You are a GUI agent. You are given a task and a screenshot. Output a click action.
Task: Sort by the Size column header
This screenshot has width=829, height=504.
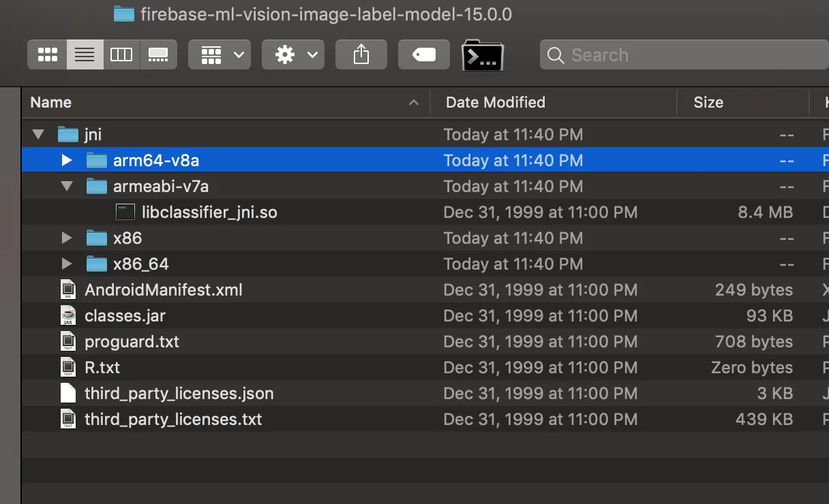[x=708, y=102]
